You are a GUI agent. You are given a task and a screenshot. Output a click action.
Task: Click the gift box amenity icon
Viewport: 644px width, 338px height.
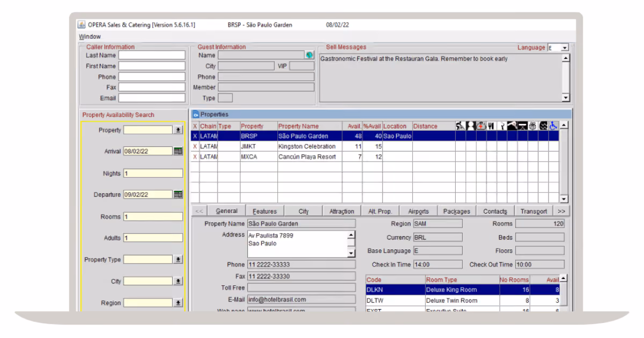pos(532,126)
